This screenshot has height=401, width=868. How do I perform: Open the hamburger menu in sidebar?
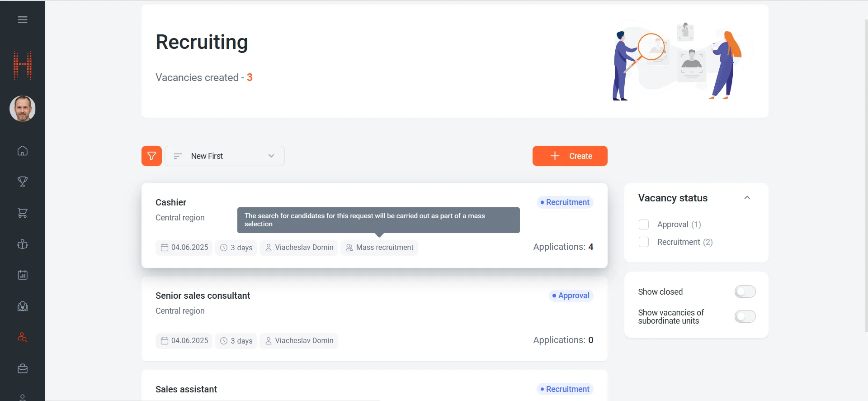pos(23,20)
